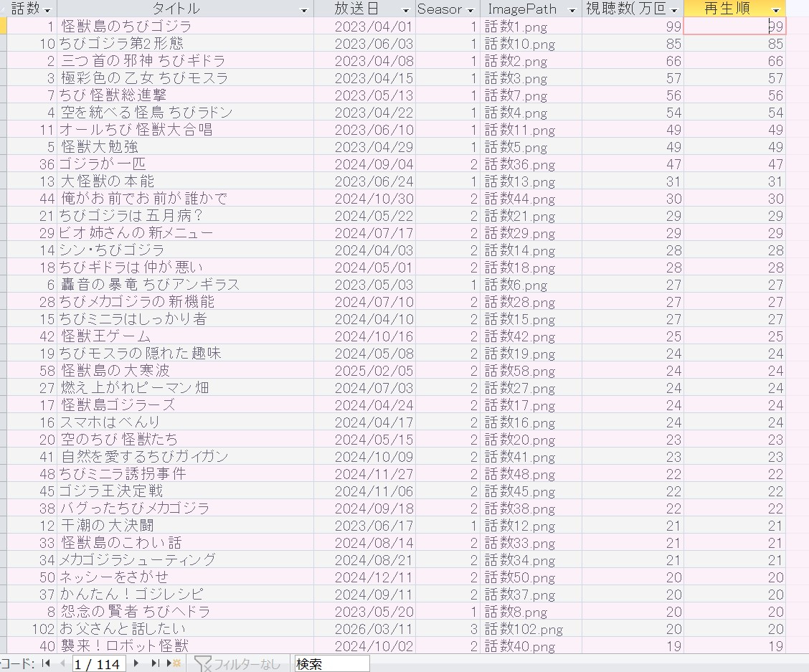Image resolution: width=809 pixels, height=672 pixels.
Task: Click the title cell 三つ首の邪神 ちびギドラ
Action: pos(185,61)
